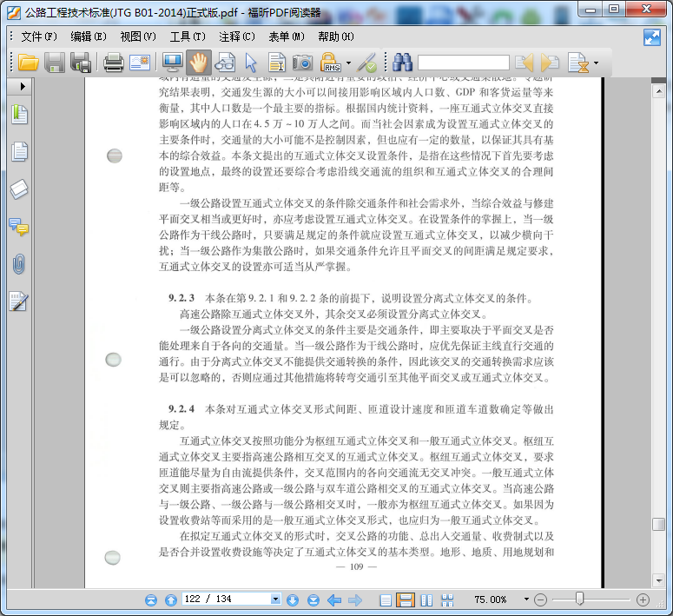The height and width of the screenshot is (616, 673).
Task: Open the 注释(C) menu
Action: coord(237,37)
